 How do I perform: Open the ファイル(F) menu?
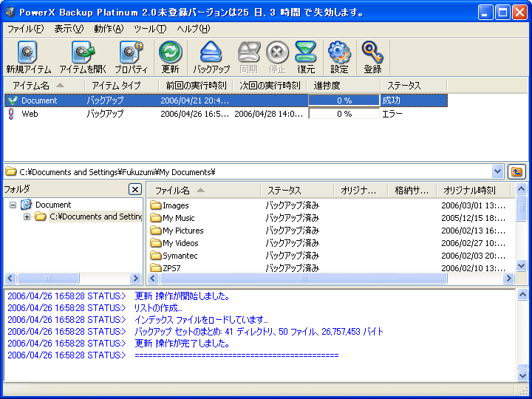[x=25, y=29]
